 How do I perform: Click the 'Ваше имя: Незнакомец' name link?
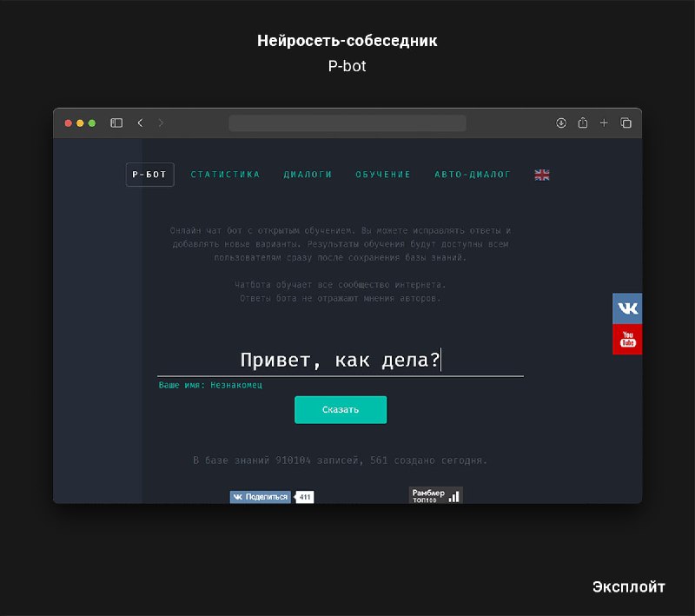[x=210, y=385]
